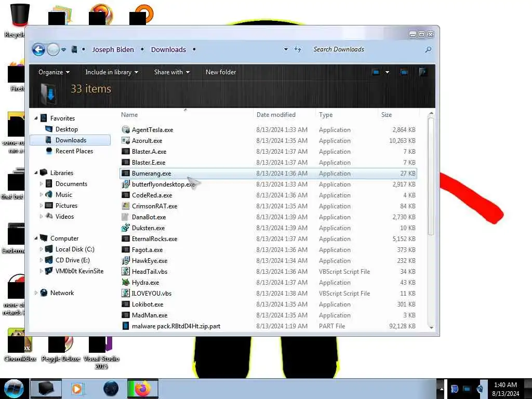The width and height of the screenshot is (532, 399).
Task: Select CD Drive (E:) in sidebar
Action: 72,260
